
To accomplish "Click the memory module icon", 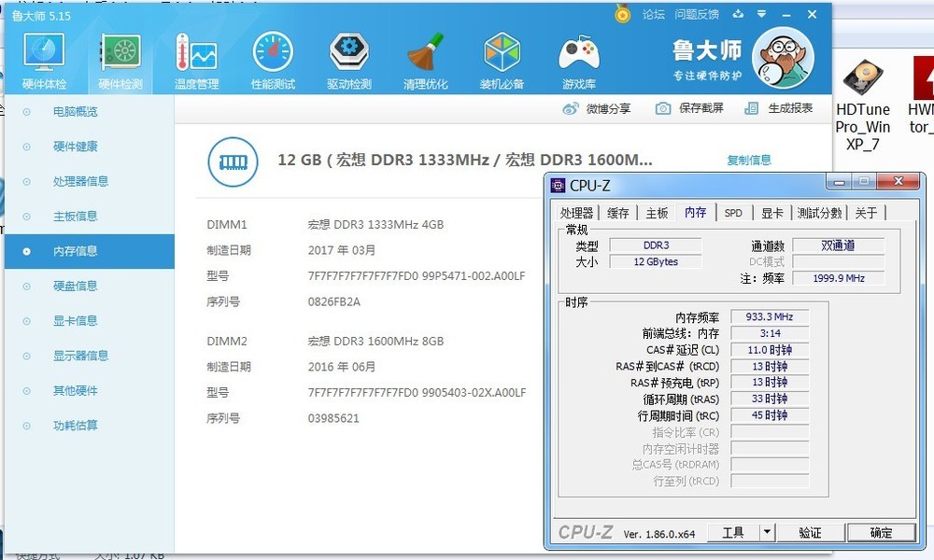I will (x=233, y=161).
